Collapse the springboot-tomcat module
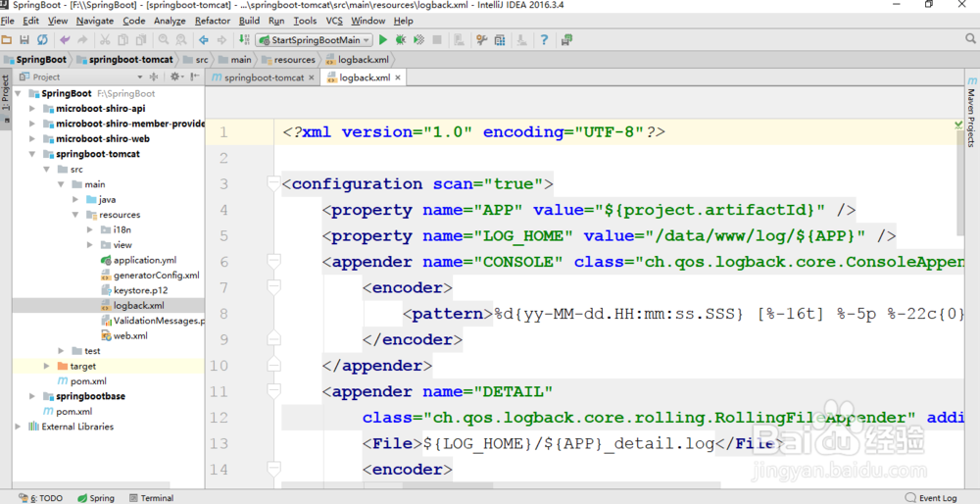The image size is (980, 504). (x=32, y=155)
